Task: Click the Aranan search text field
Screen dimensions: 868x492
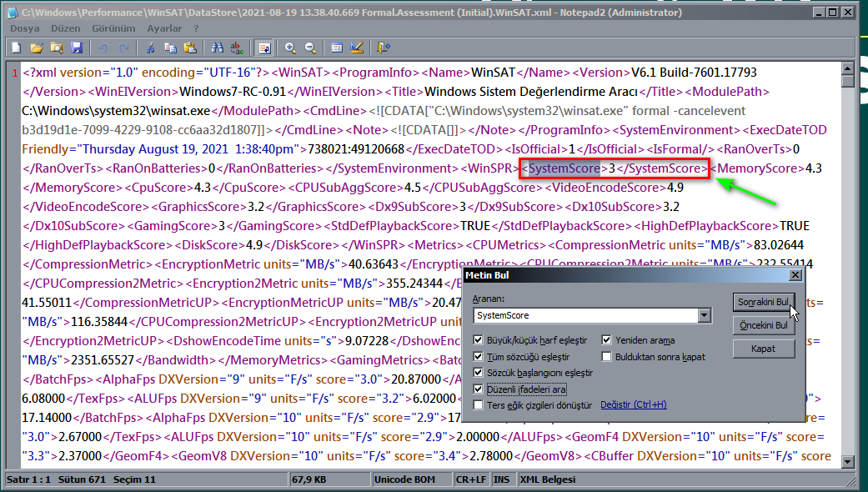Action: [586, 315]
